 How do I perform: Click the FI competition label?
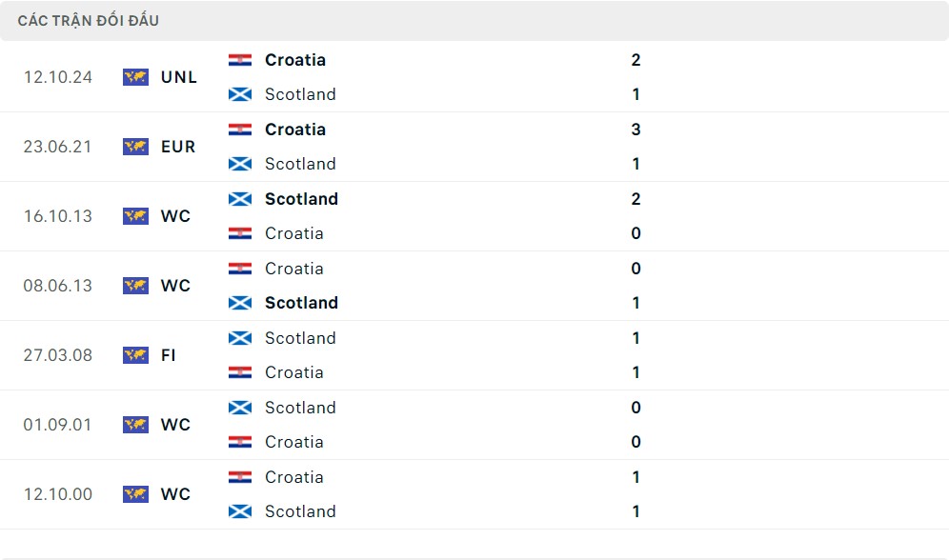click(x=169, y=355)
